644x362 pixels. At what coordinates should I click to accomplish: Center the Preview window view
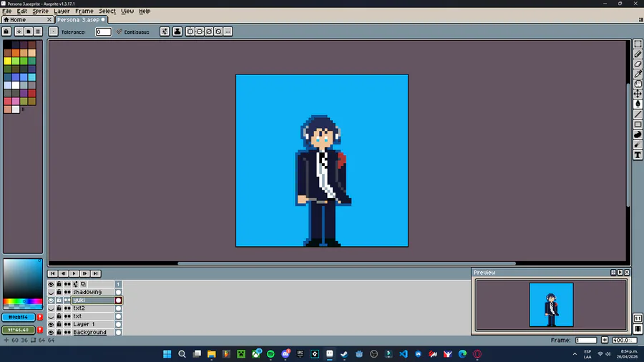(x=613, y=273)
